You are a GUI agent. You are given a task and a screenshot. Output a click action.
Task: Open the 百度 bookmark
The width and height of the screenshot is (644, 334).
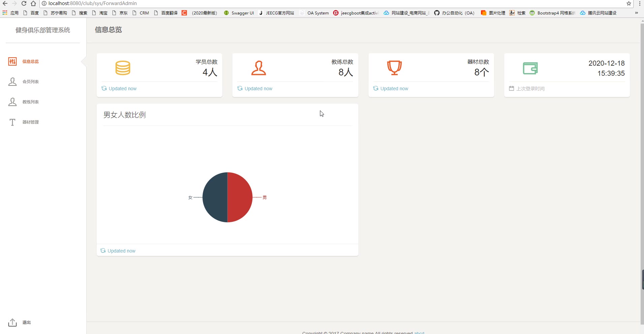tap(31, 13)
